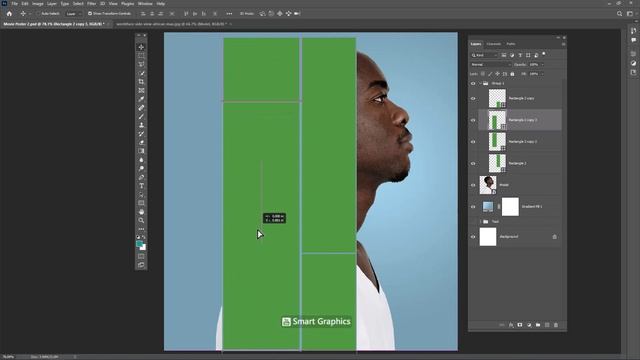Image resolution: width=640 pixels, height=360 pixels.
Task: Open search magnifier icon top right
Action: pyautogui.click(x=619, y=13)
